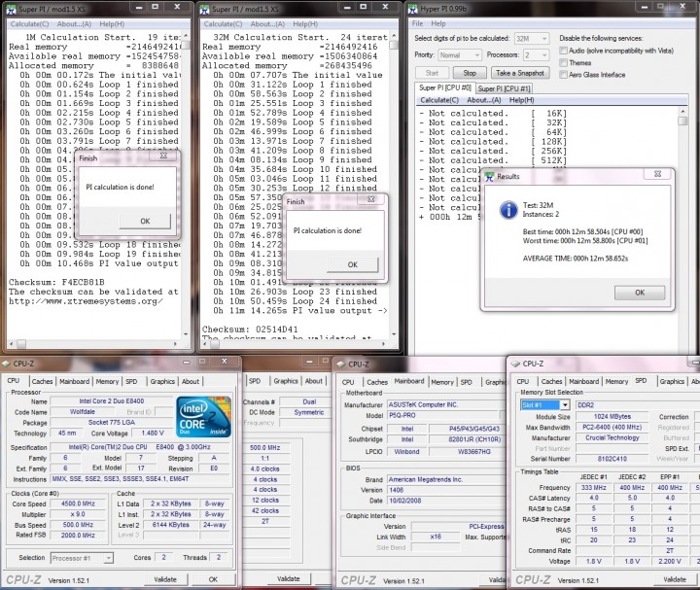This screenshot has height=590, width=700.
Task: Click the grayed Start button in Hyper PI
Action: point(432,73)
